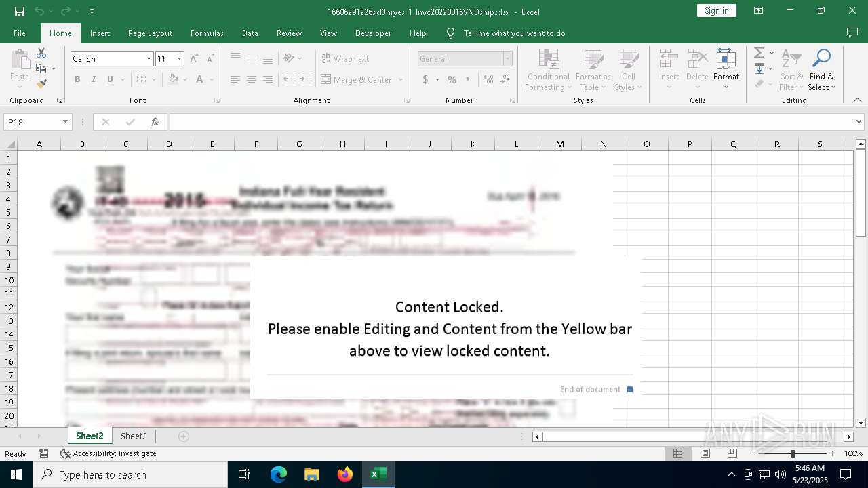868x488 pixels.
Task: Switch to the Insert tab
Action: click(100, 33)
